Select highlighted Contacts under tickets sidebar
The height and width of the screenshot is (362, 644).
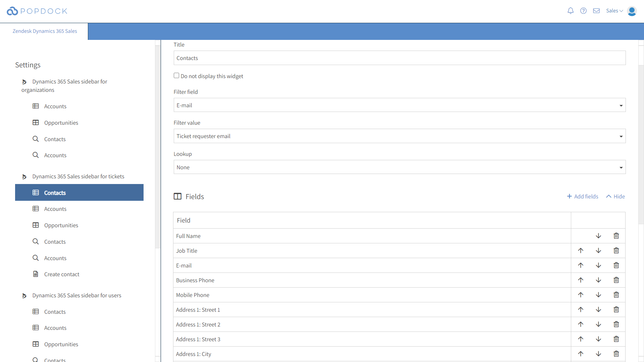click(79, 192)
